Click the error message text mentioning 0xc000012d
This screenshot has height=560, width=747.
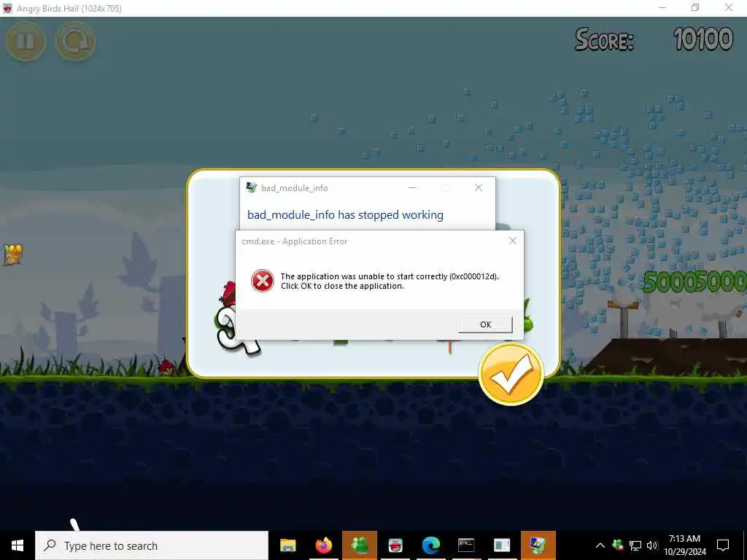click(x=390, y=281)
